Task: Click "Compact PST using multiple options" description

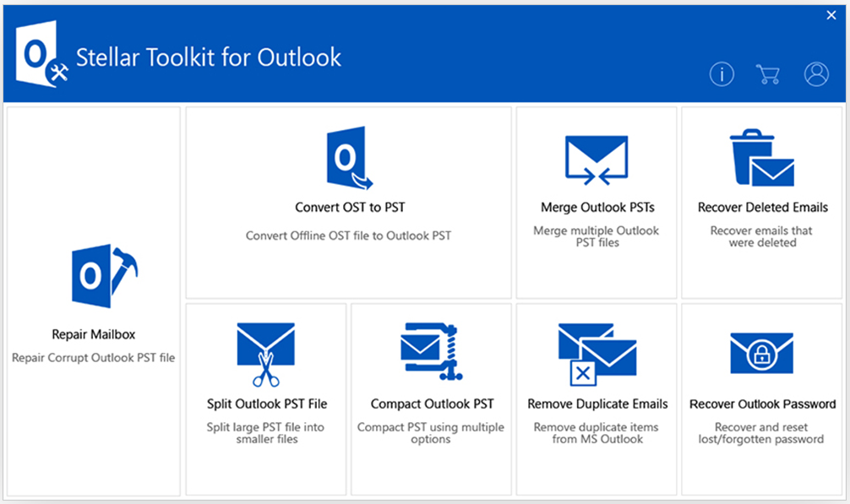Action: click(431, 433)
